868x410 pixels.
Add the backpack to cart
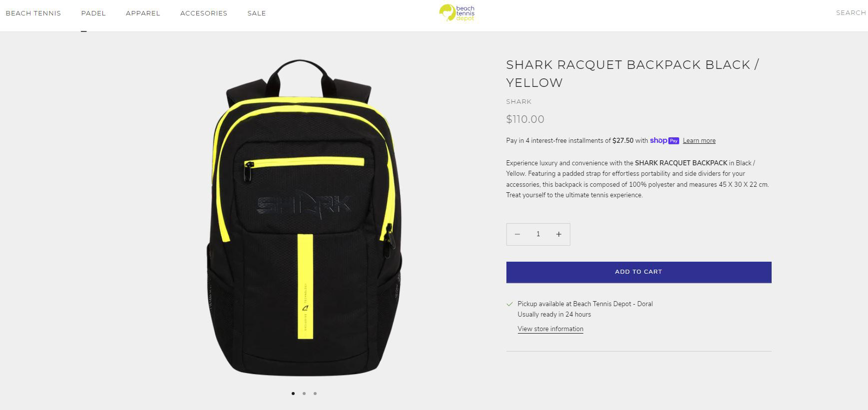click(639, 272)
